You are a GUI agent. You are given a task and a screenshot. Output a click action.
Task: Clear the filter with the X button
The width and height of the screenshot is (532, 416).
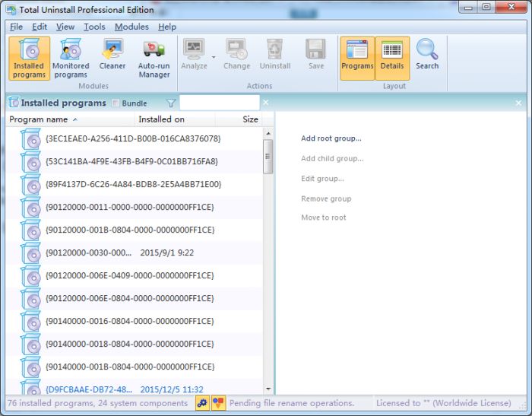(x=266, y=103)
